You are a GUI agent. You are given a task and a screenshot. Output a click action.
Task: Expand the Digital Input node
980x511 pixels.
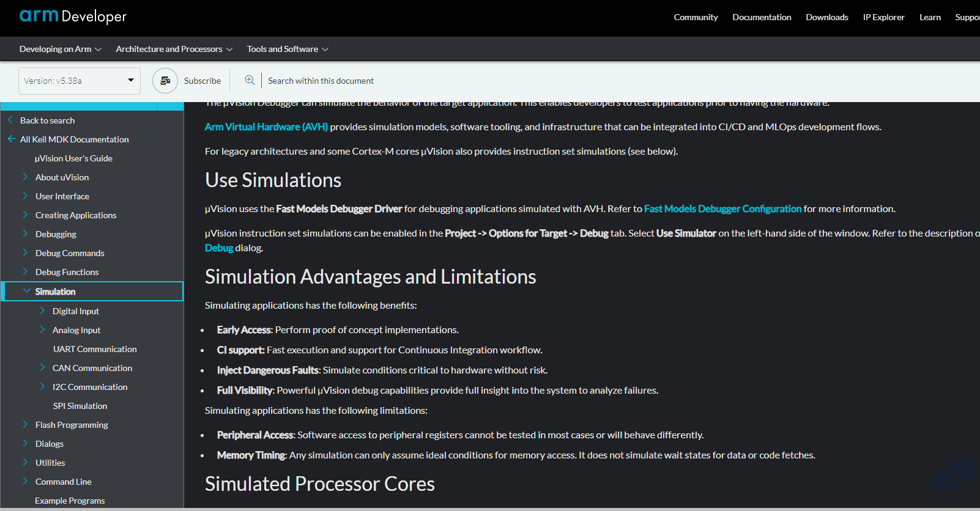(x=42, y=311)
